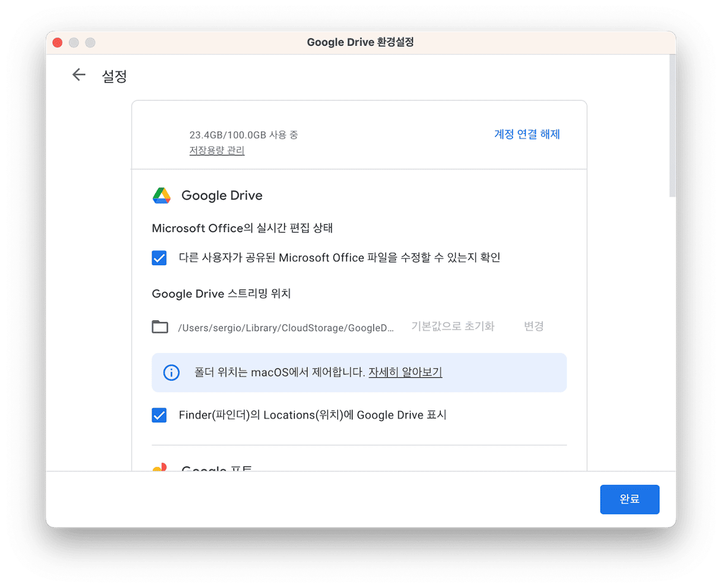Click the /Users/sergio/Library/CloudStorage path text
Image resolution: width=722 pixels, height=588 pixels.
point(286,328)
